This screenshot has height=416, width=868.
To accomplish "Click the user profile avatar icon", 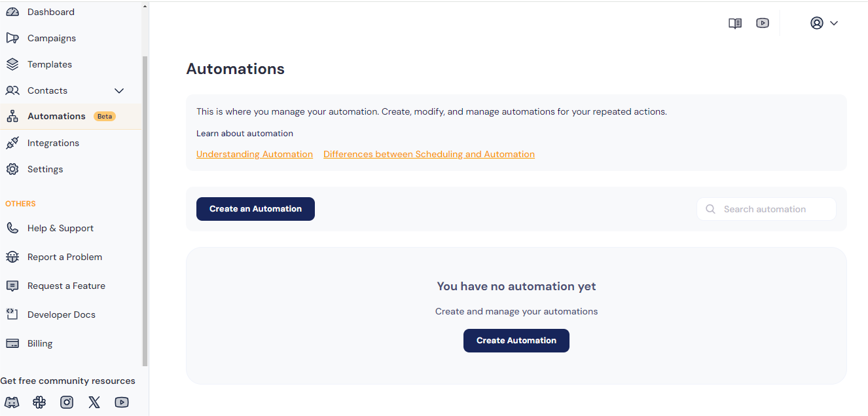I will click(816, 23).
